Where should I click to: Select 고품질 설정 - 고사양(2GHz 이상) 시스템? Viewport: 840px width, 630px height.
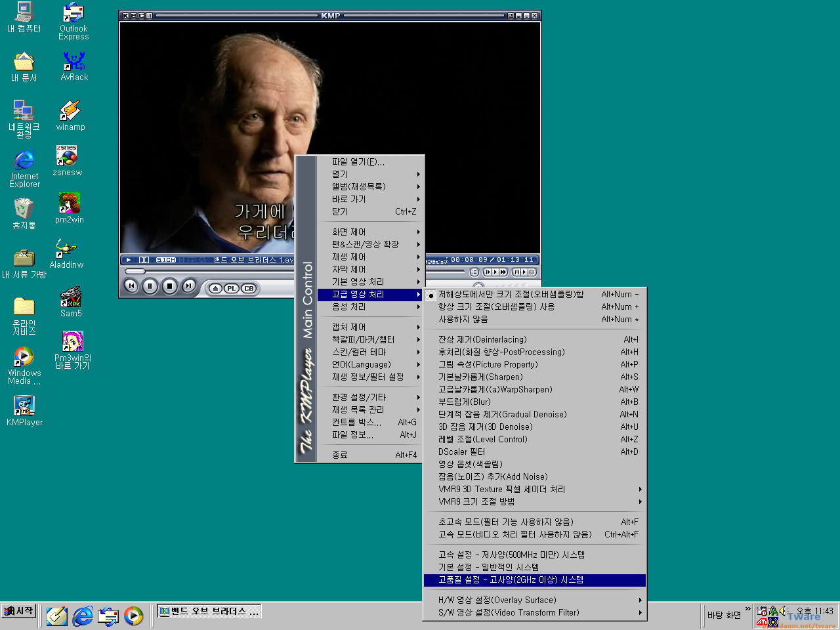(535, 580)
